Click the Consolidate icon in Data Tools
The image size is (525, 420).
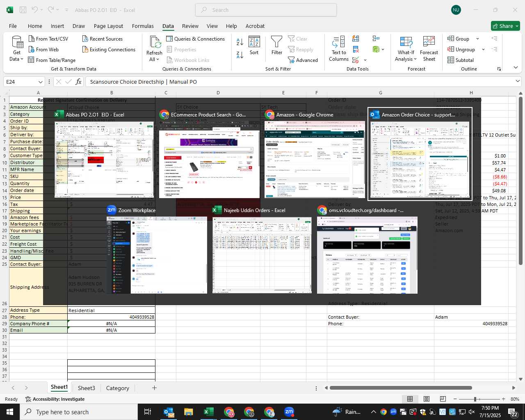coord(376,39)
